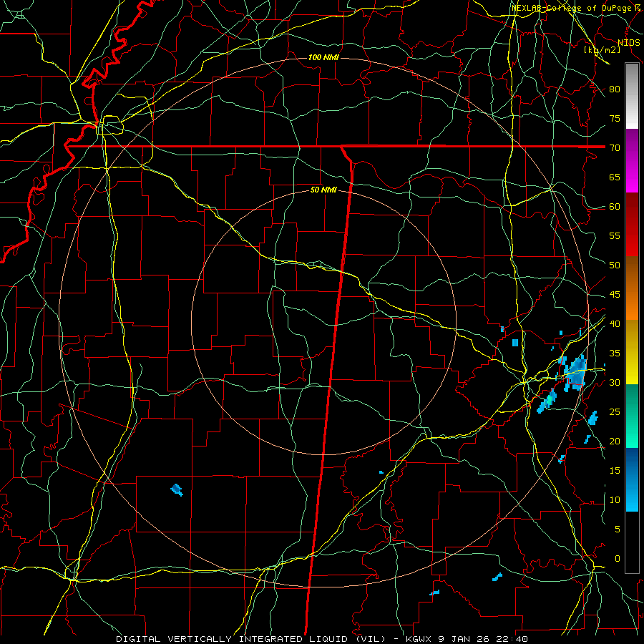The height and width of the screenshot is (644, 644).
Task: Click the gray-white top segment of the color bar
Action: (632, 97)
